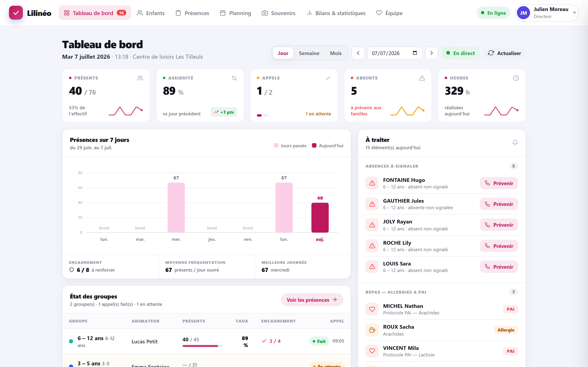Click the people icon on Présents card
Viewport: 588px width, 367px height.
140,78
